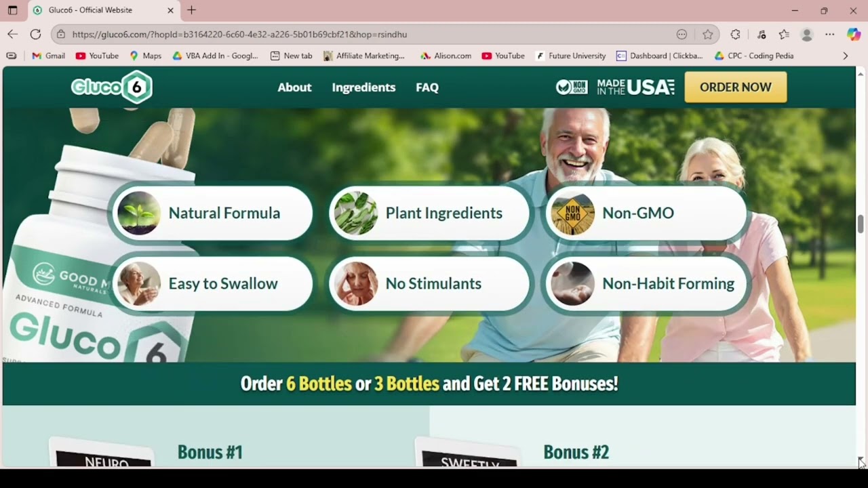Click the Non-Habit Forming image icon
Viewport: 868px width, 488px height.
[573, 283]
